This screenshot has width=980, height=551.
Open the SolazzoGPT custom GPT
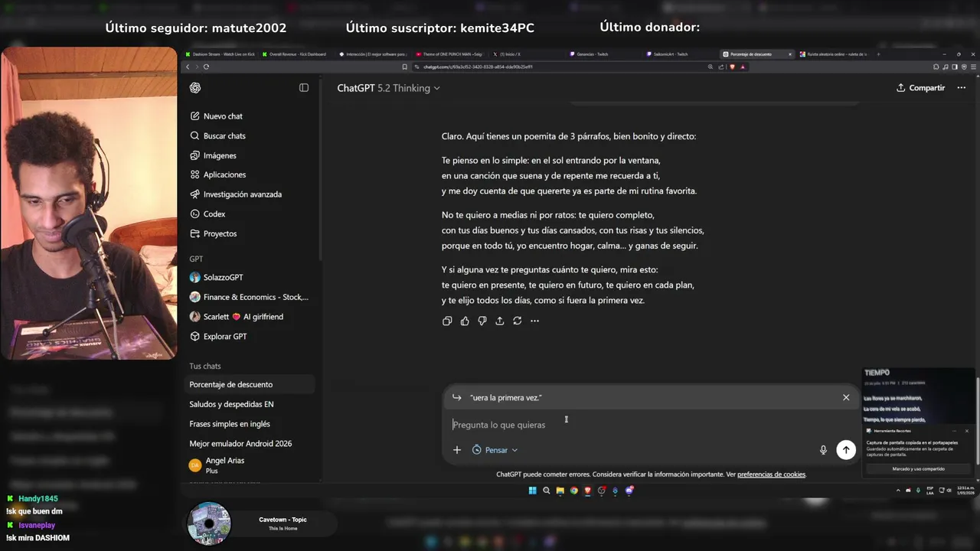(x=217, y=277)
